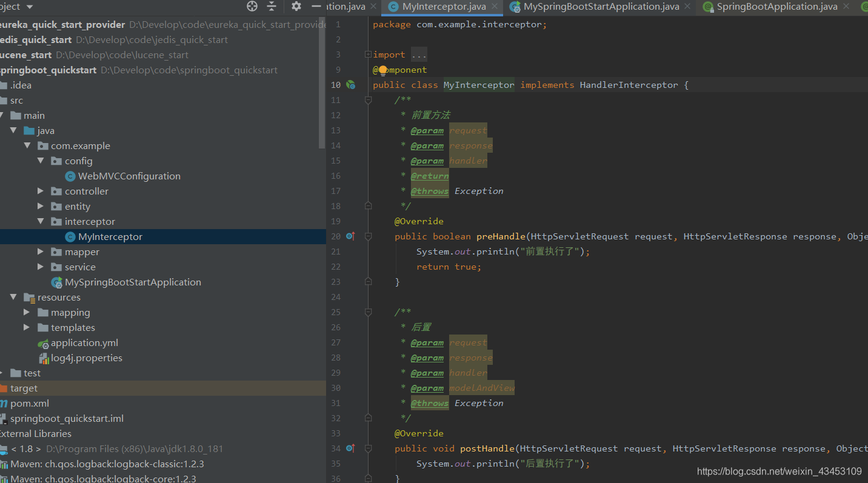Close the MySpringBootStartApplication.java tab
The height and width of the screenshot is (483, 868).
click(x=687, y=7)
